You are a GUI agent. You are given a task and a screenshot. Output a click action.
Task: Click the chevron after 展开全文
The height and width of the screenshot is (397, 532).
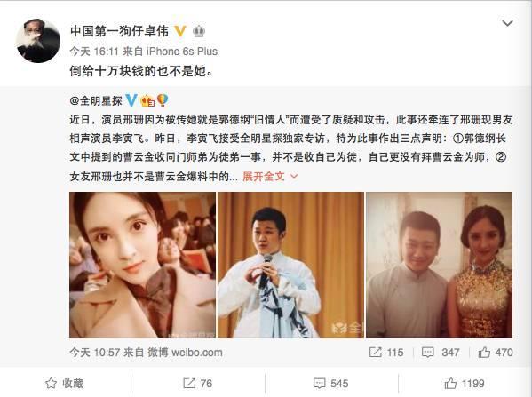click(294, 177)
